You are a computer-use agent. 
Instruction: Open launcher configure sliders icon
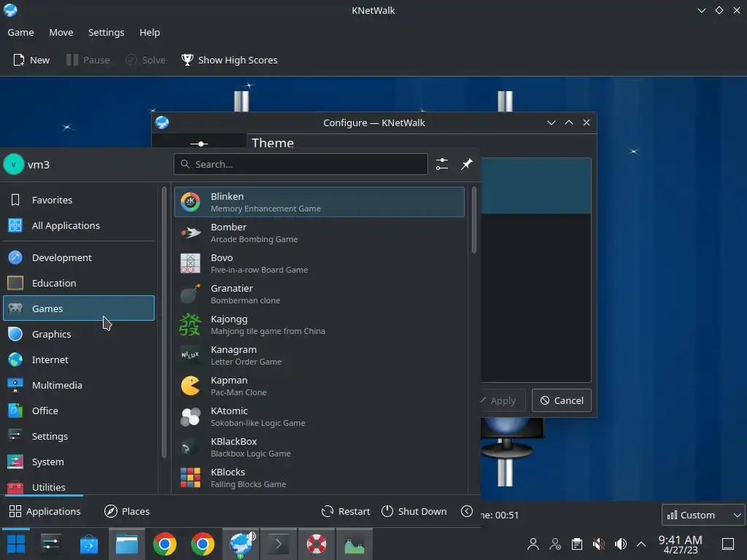point(441,164)
